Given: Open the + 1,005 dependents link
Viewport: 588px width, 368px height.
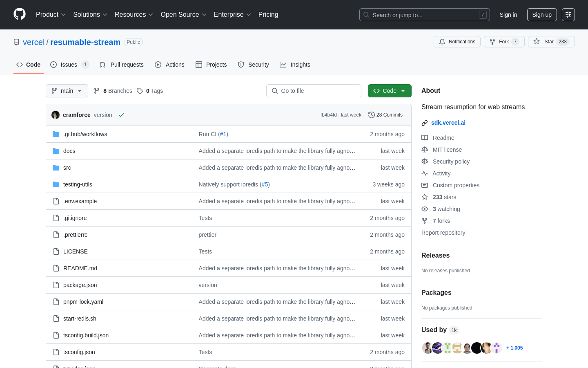Looking at the screenshot, I should tap(514, 348).
